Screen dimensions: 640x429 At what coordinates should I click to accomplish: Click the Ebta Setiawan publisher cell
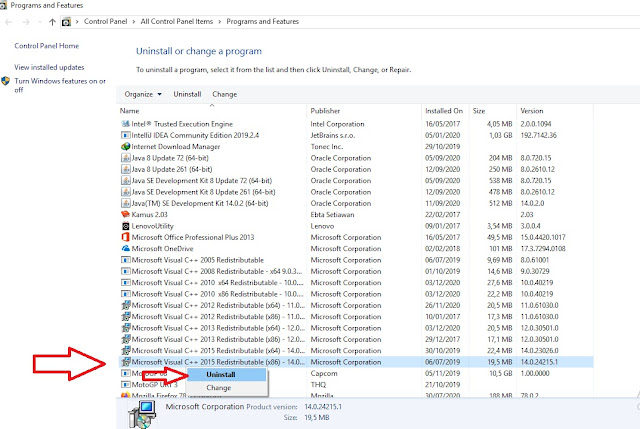(332, 214)
